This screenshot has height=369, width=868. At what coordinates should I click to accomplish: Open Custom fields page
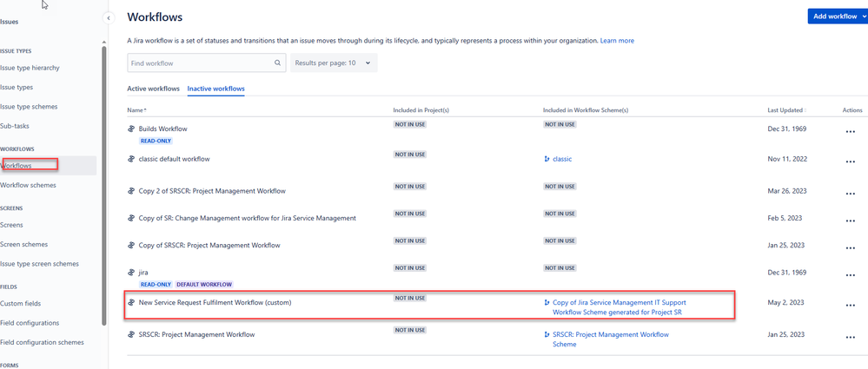point(21,304)
